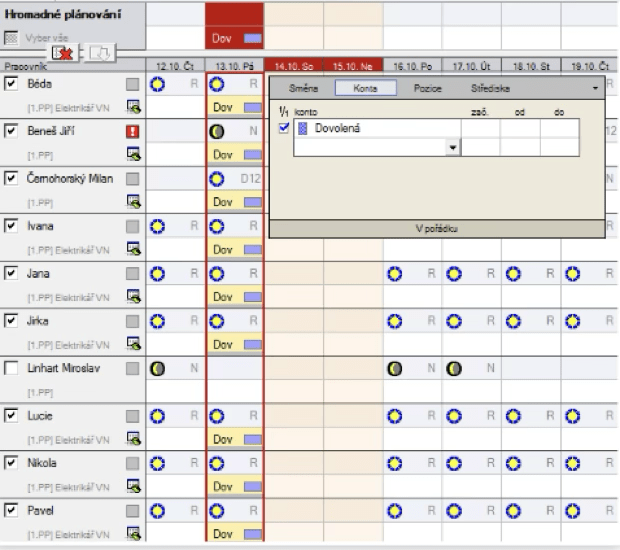Image resolution: width=620 pixels, height=550 pixels.
Task: Click the 15.10. Ne column header
Action: pyautogui.click(x=353, y=66)
